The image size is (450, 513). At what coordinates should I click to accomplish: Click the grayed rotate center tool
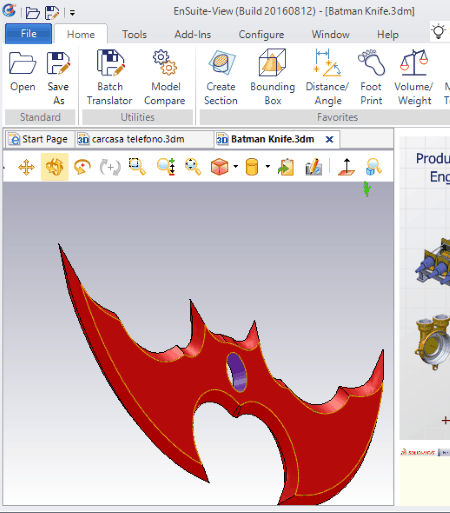(110, 167)
